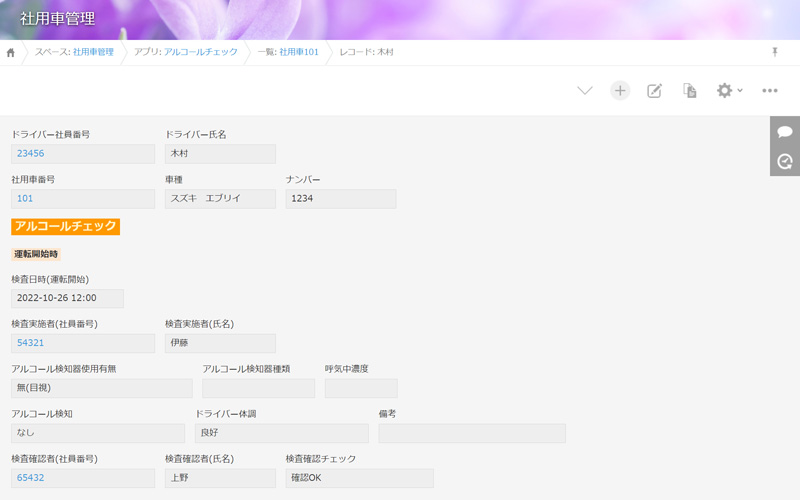Click アルコール検知 field showing なし
This screenshot has height=500, width=800.
point(98,433)
